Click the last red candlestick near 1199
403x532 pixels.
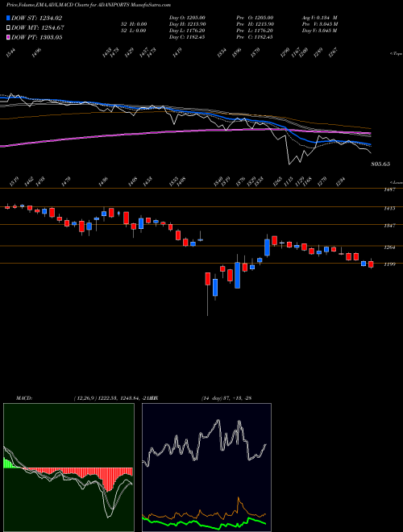[371, 264]
